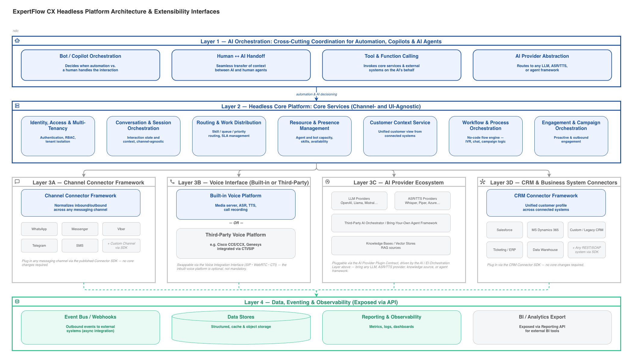
Task: Open the MS Dynamics 365 box
Action: point(545,230)
